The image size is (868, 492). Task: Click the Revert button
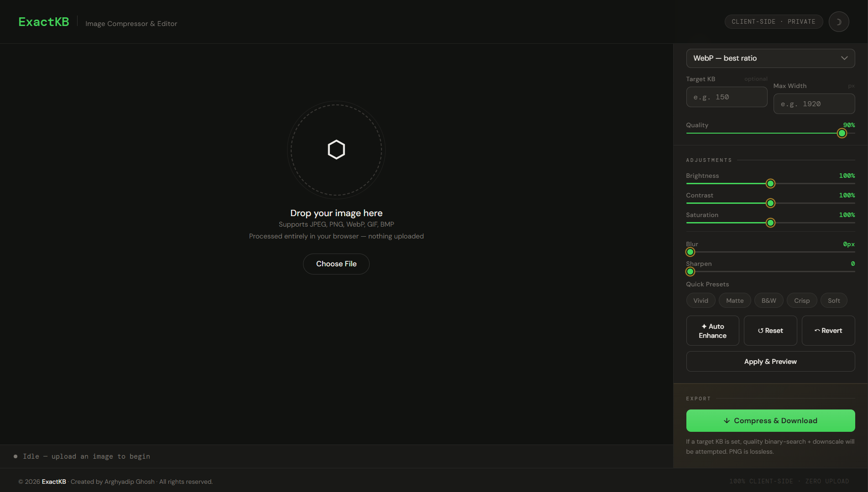828,331
